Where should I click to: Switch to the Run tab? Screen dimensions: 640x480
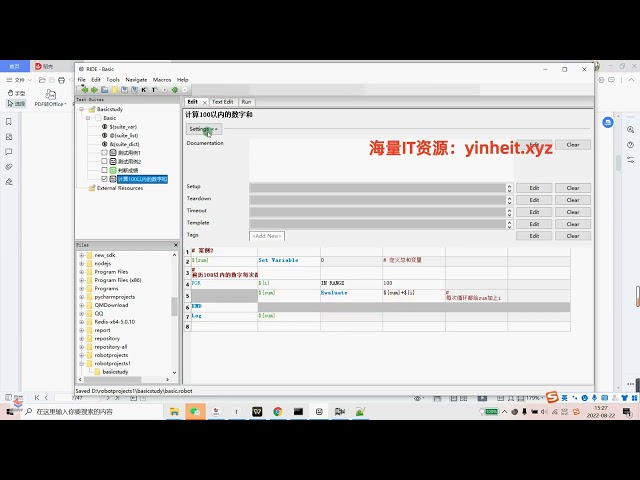point(246,102)
